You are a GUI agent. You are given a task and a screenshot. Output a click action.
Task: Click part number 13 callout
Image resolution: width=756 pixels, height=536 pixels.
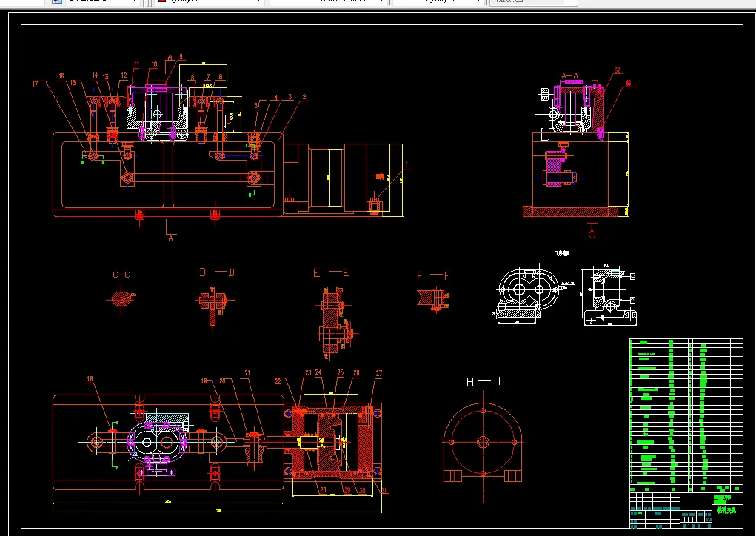tap(105, 77)
